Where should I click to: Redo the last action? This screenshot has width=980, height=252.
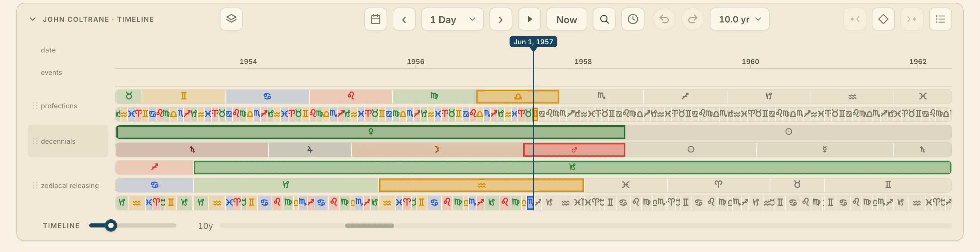point(693,19)
